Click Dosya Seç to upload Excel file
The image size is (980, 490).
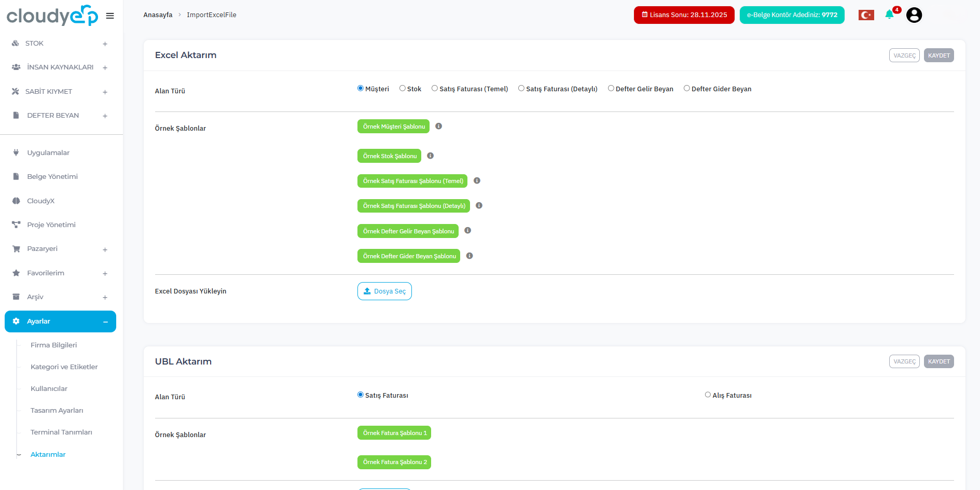[384, 291]
